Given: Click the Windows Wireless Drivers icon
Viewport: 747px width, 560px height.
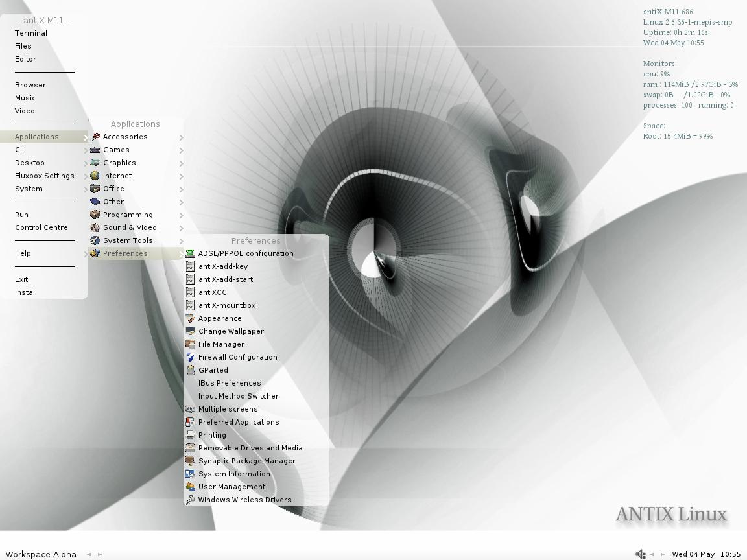Looking at the screenshot, I should pos(190,500).
